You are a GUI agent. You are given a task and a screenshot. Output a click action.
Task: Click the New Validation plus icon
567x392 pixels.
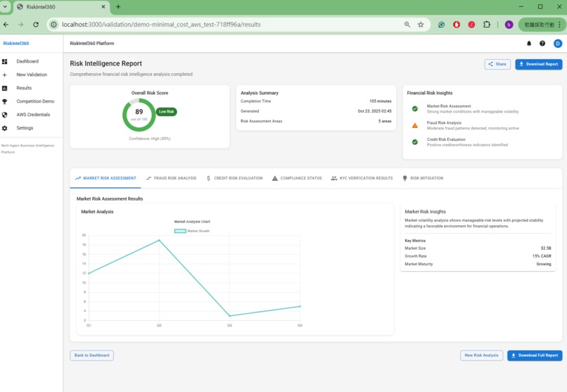click(x=4, y=75)
